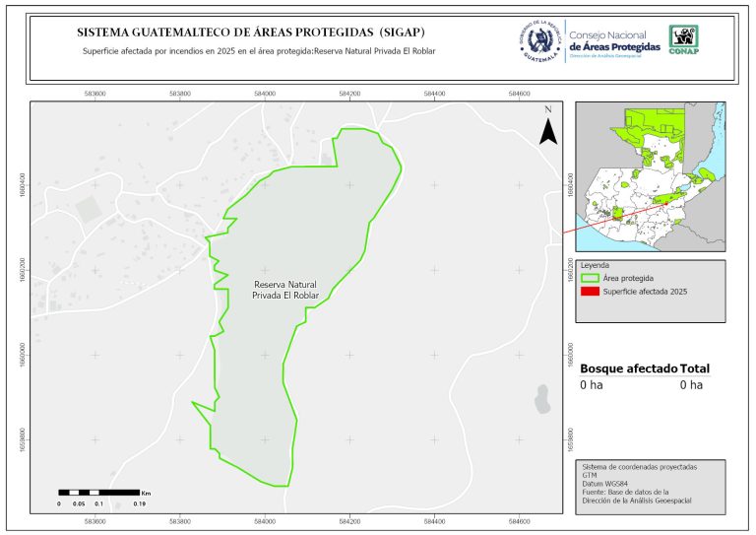756x535 pixels.
Task: Click the Guatemala government coat of arms logo
Action: 539,40
